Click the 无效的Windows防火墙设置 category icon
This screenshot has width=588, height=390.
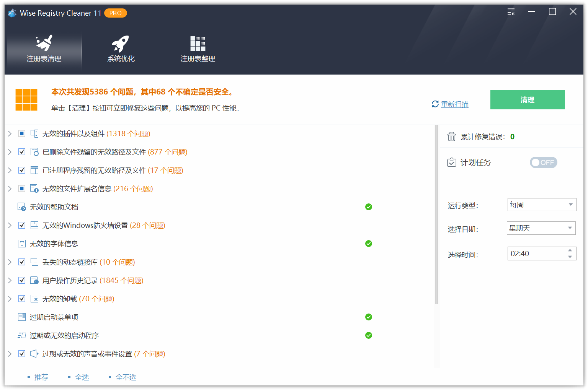[x=34, y=225]
